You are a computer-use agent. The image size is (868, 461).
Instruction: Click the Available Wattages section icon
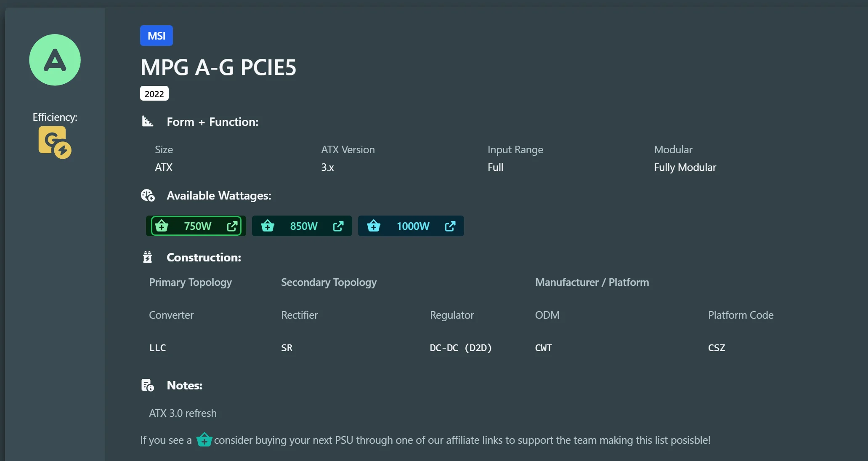pos(148,195)
